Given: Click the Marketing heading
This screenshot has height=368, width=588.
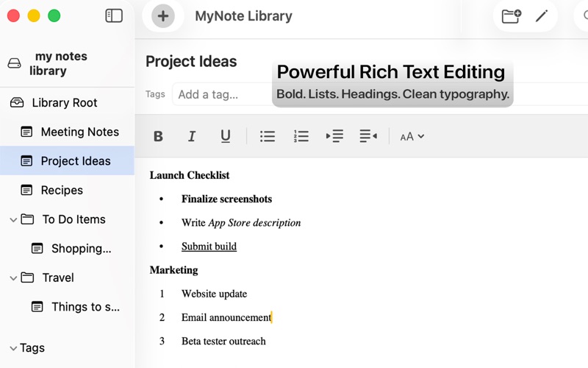Looking at the screenshot, I should tap(173, 270).
